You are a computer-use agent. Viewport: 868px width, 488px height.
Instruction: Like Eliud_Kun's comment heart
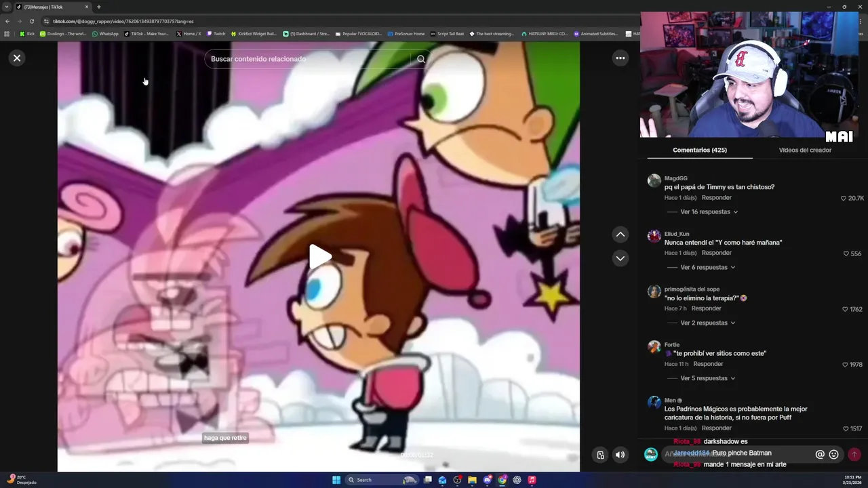click(x=846, y=253)
